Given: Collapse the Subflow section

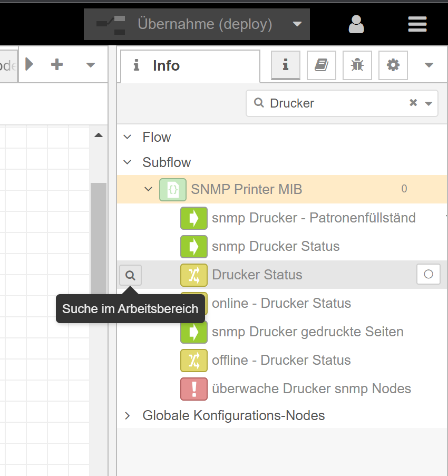Looking at the screenshot, I should (x=128, y=162).
